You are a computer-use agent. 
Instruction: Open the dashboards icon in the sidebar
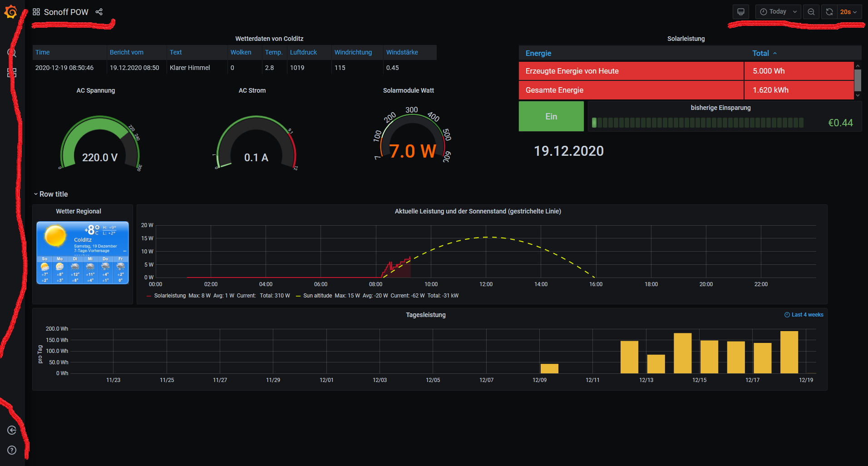tap(12, 73)
